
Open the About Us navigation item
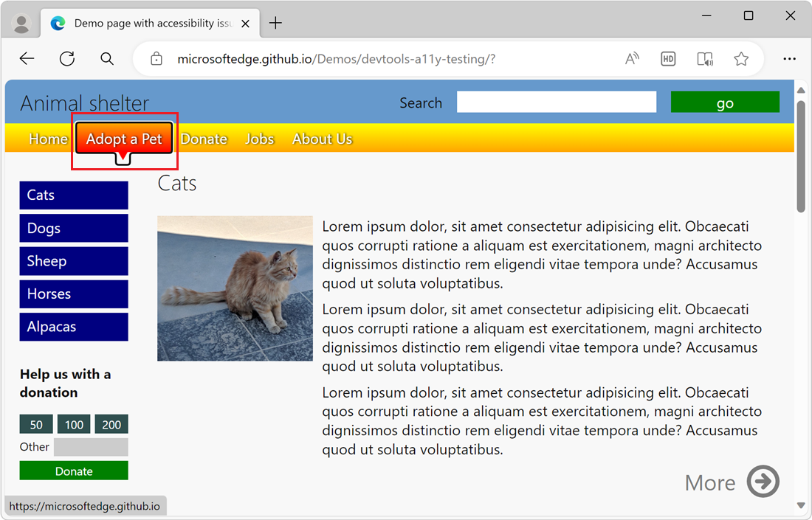click(322, 139)
